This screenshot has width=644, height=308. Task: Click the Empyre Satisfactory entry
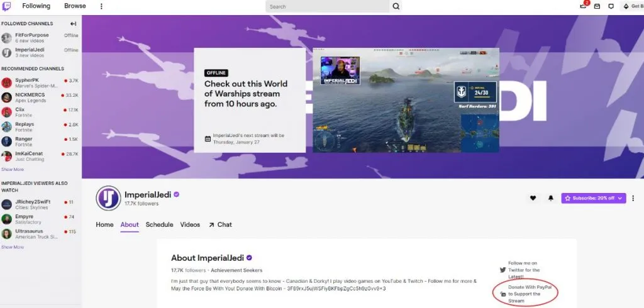[x=41, y=219]
